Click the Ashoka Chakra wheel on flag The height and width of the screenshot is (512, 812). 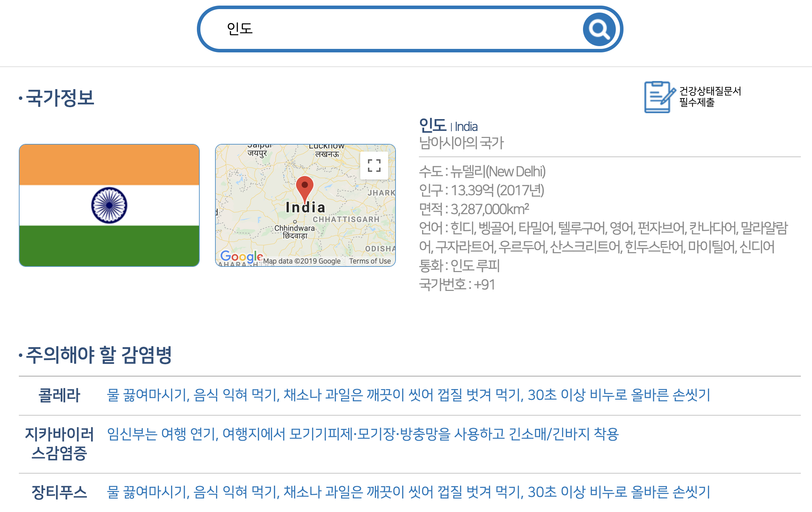pyautogui.click(x=109, y=205)
